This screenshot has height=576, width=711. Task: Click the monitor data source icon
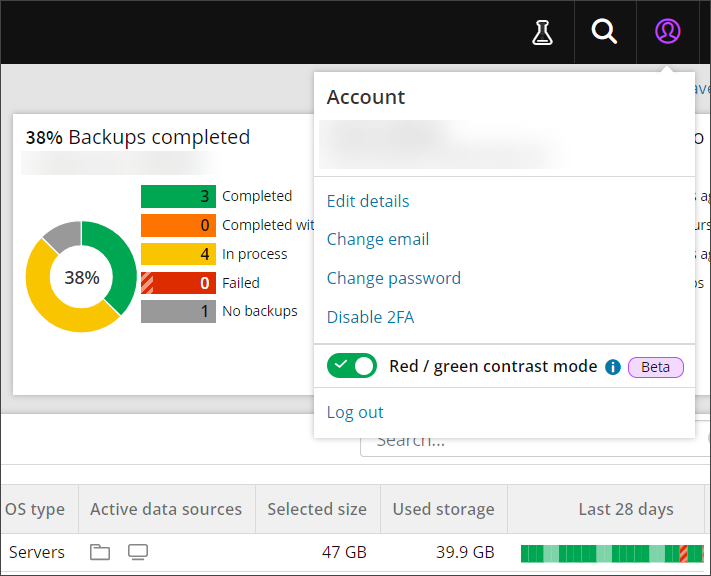138,552
